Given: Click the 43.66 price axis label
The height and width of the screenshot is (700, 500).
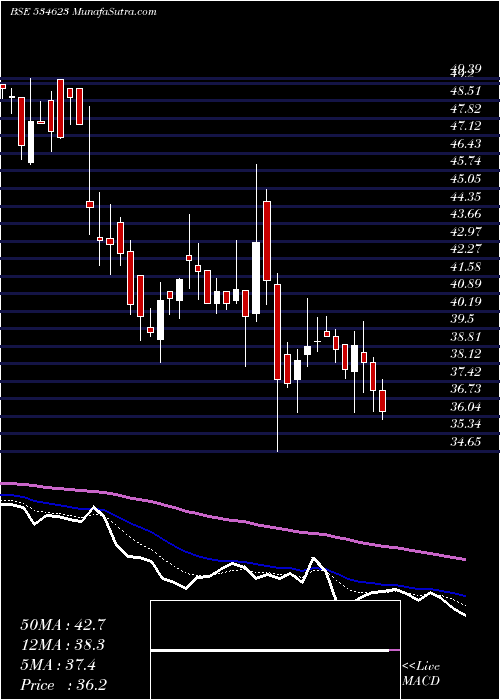Looking at the screenshot, I should click(x=466, y=214).
